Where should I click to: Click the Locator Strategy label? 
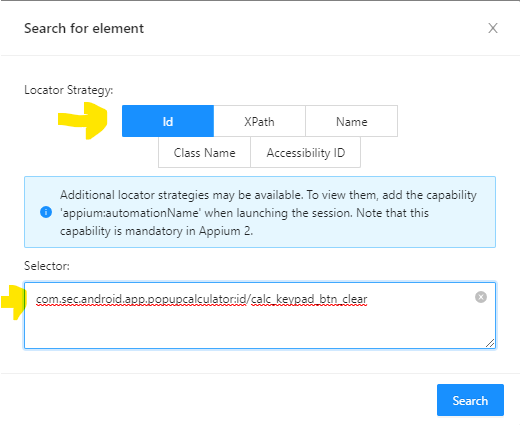click(69, 90)
